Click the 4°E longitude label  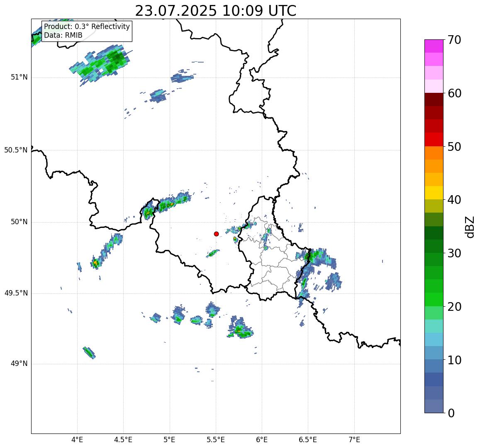77,440
